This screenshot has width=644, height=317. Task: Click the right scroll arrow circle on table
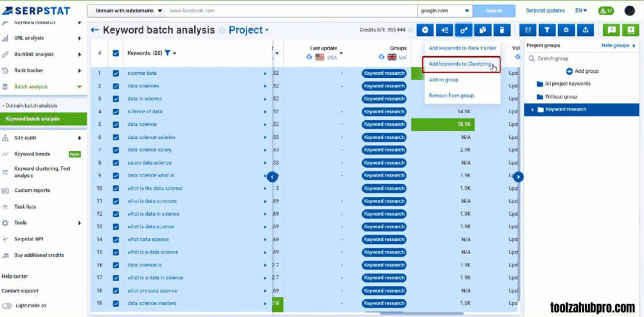(x=518, y=177)
